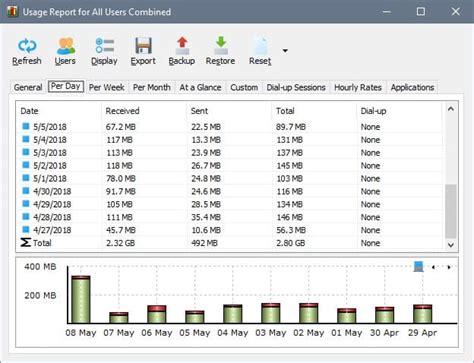Viewport: 474px width, 363px height.
Task: Click the 2.32 GB received total
Action: (x=120, y=243)
